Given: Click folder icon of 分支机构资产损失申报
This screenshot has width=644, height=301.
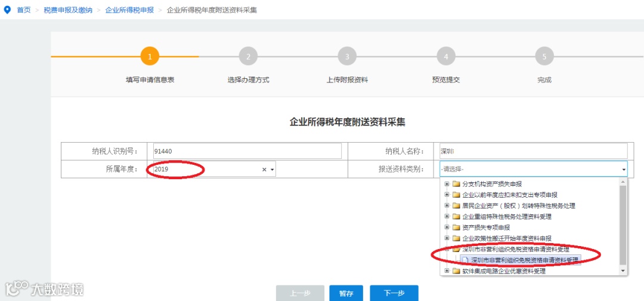Looking at the screenshot, I should (x=456, y=184).
